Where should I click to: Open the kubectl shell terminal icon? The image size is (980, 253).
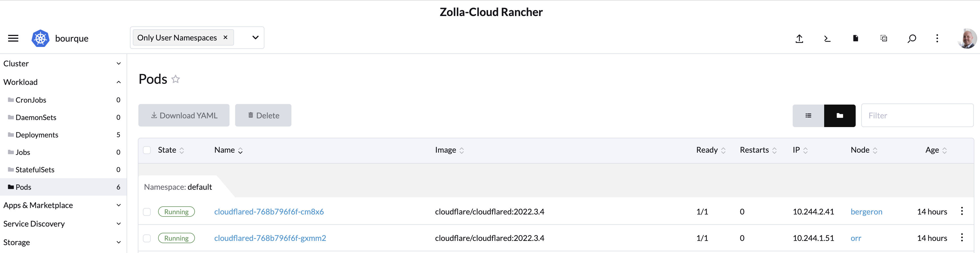827,39
